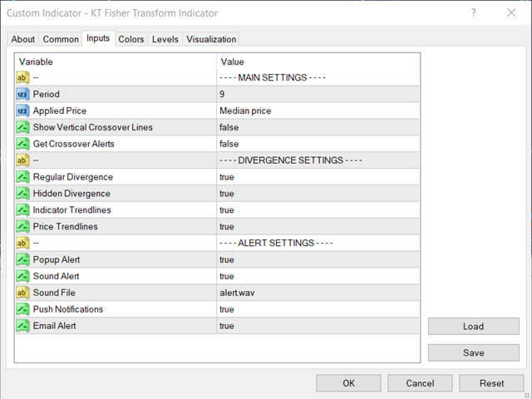
Task: Open the About tab
Action: 23,39
